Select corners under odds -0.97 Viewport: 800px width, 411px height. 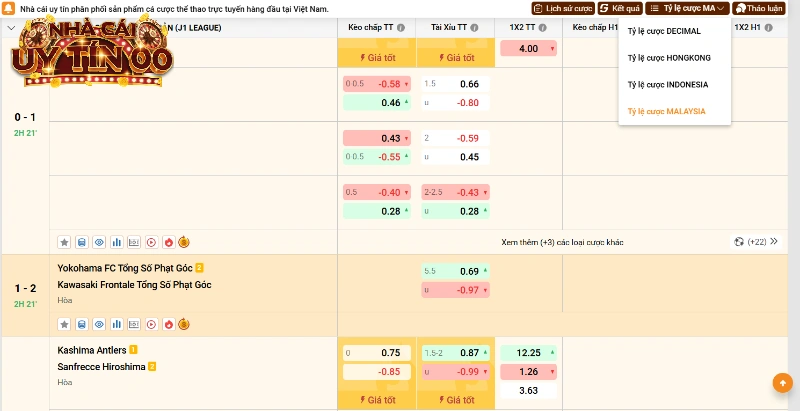pyautogui.click(x=456, y=290)
